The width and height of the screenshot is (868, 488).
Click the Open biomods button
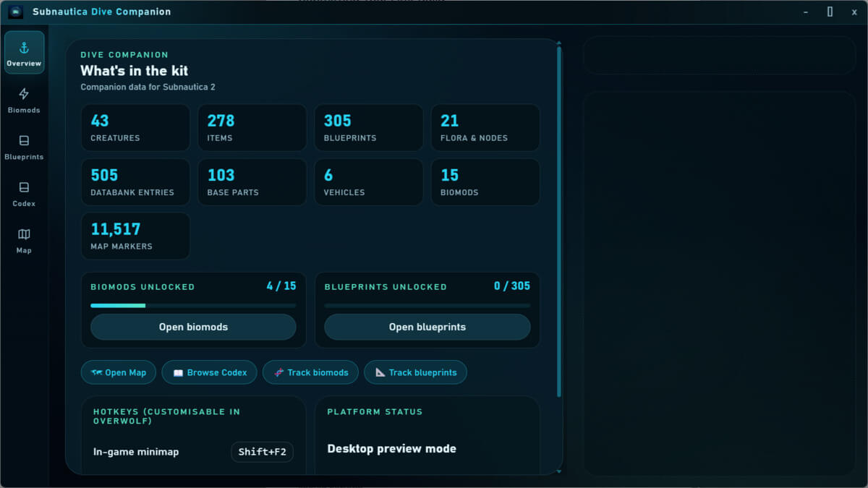[x=193, y=327]
